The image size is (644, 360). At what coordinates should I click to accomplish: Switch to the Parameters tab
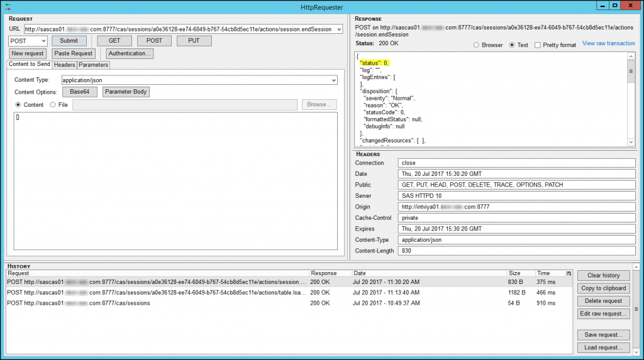point(93,65)
